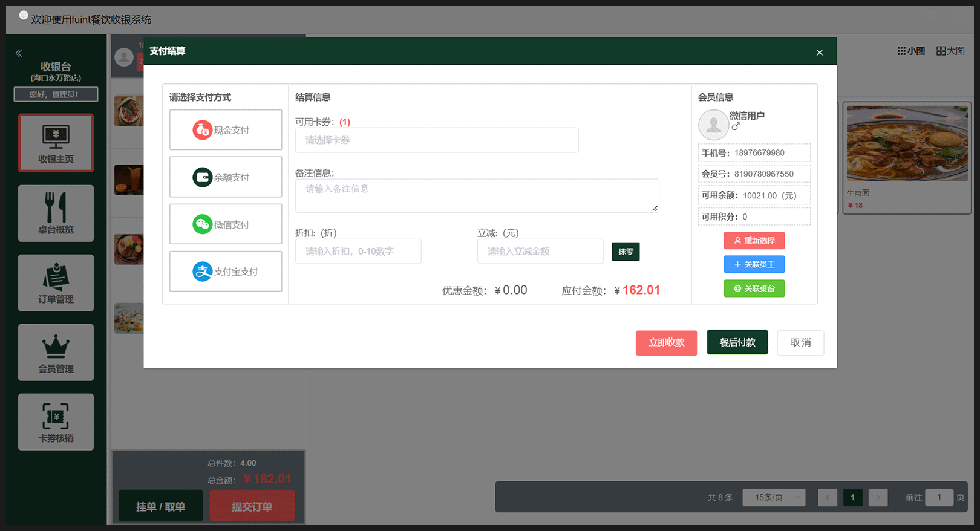Click 重新选择 to reselect member
The width and height of the screenshot is (980, 531).
[x=754, y=240]
